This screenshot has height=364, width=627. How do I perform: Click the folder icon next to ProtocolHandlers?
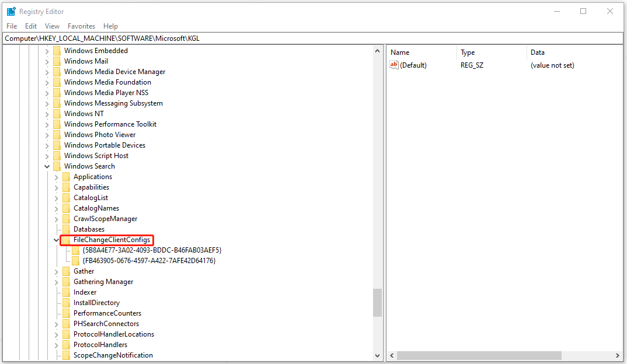pyautogui.click(x=66, y=344)
